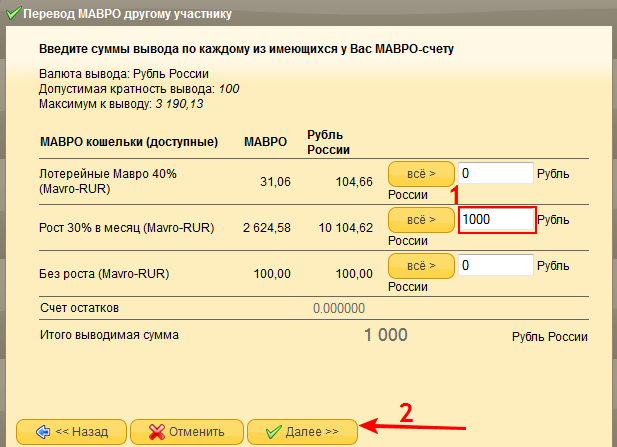
Task: Click green check icon on Далее button
Action: [273, 432]
